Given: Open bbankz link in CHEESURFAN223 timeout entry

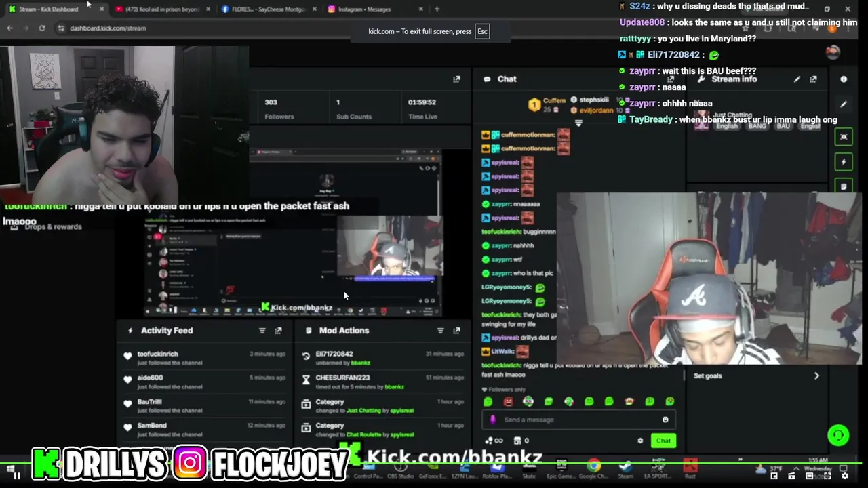Looking at the screenshot, I should click(x=395, y=387).
